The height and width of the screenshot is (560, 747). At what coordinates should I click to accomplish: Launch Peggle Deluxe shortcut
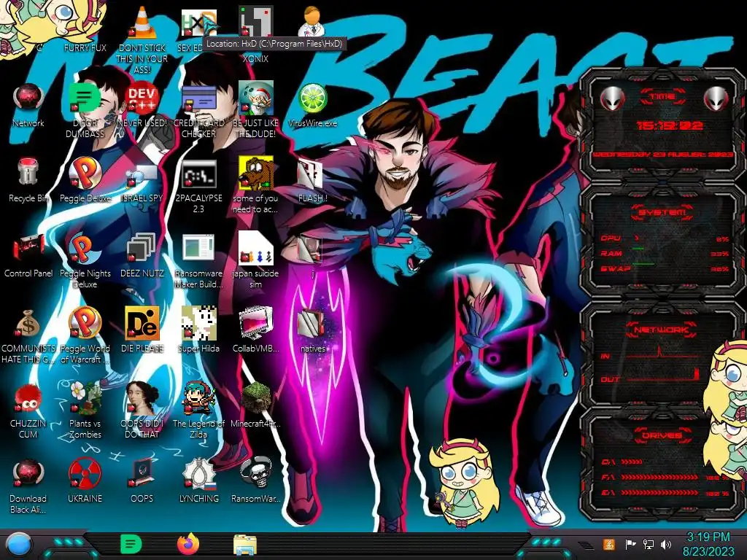[85, 180]
